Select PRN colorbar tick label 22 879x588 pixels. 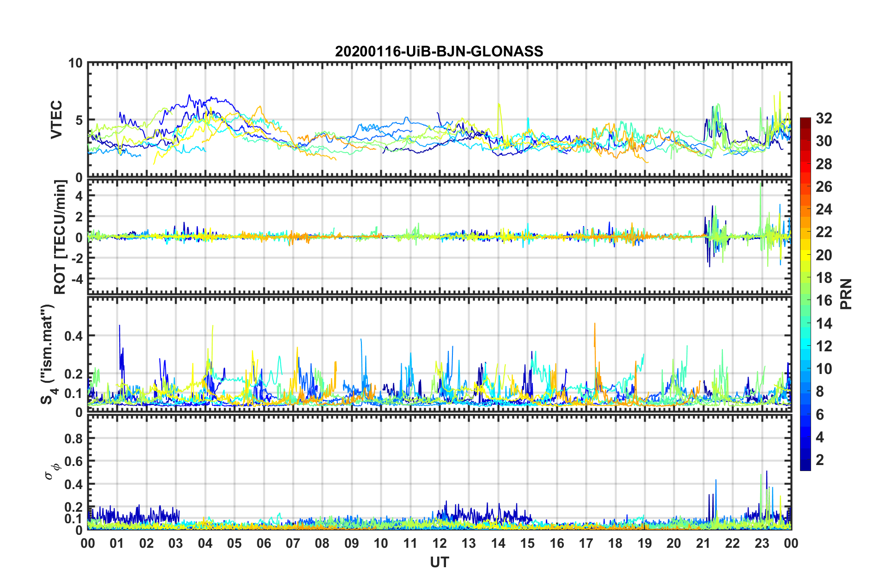(824, 232)
